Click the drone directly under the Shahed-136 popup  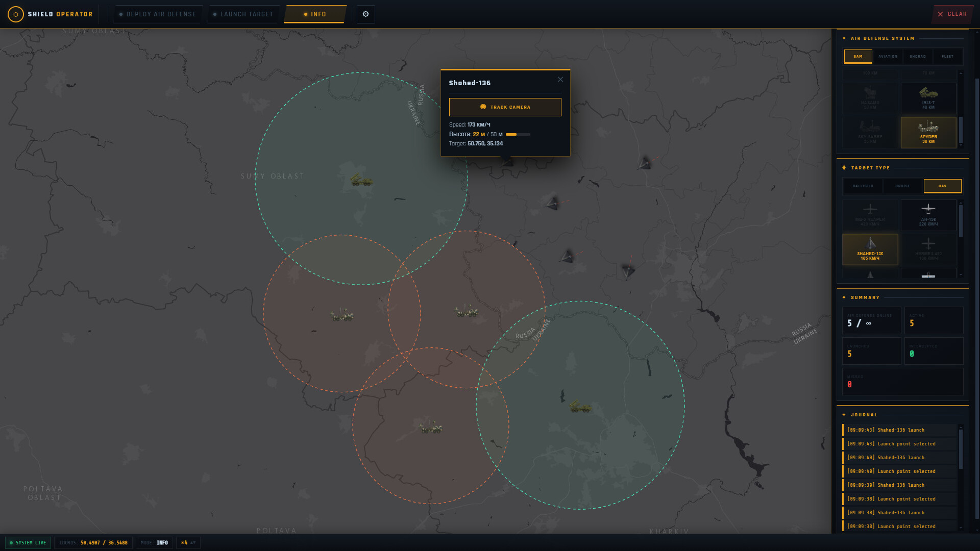coord(507,162)
